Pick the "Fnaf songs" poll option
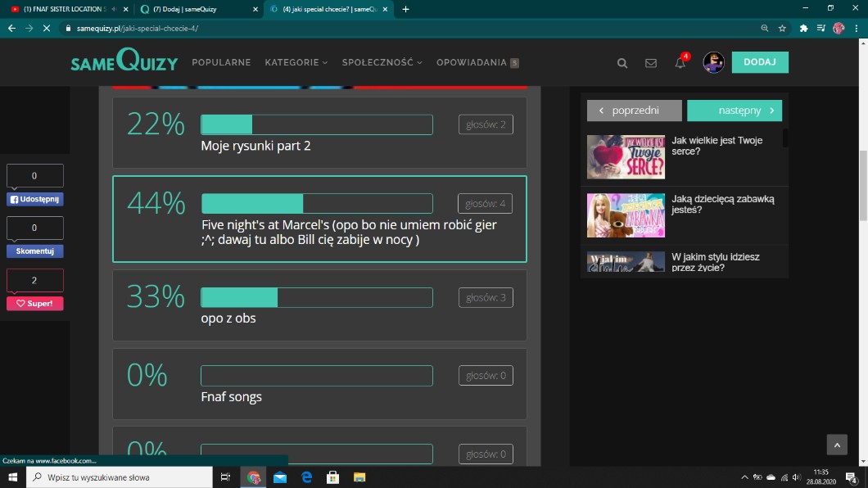This screenshot has width=868, height=488. tap(319, 384)
